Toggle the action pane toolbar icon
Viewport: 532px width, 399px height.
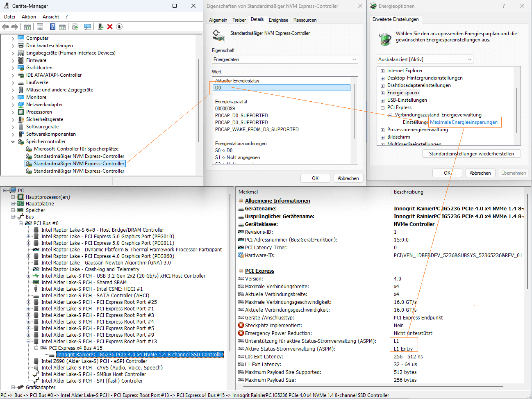coord(62,27)
